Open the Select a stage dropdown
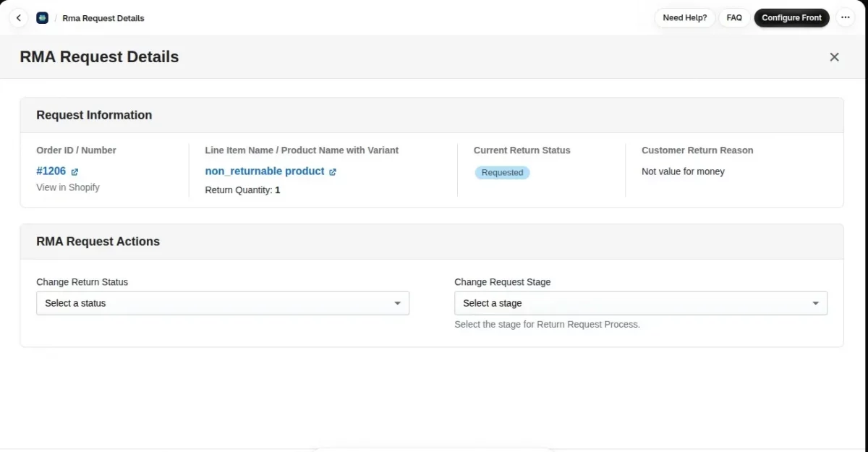 point(641,303)
